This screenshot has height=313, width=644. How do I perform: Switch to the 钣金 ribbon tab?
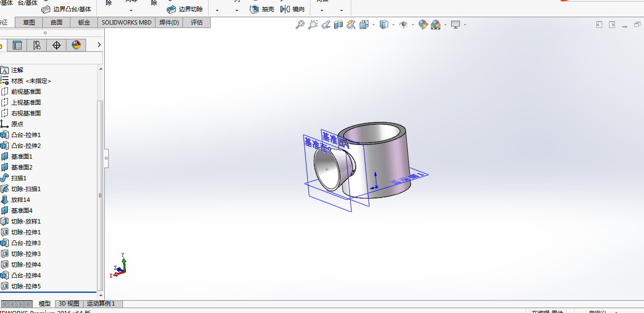click(x=84, y=22)
